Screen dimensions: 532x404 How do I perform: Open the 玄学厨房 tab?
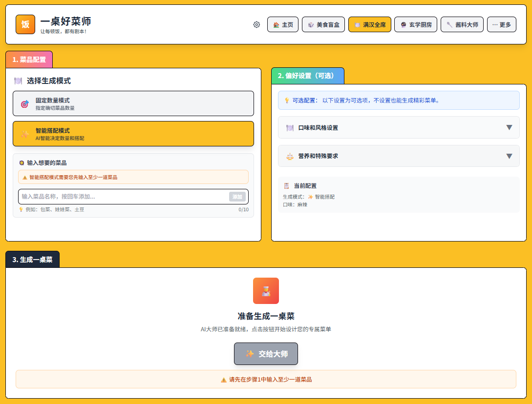pyautogui.click(x=416, y=25)
